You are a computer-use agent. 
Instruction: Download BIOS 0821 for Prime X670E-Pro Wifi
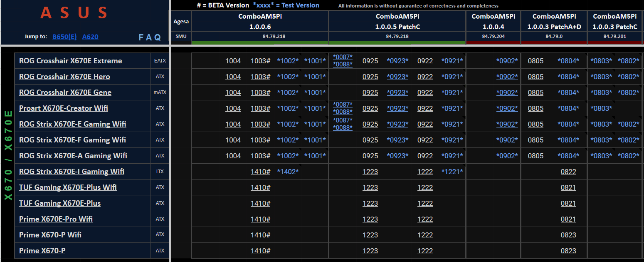[568, 219]
